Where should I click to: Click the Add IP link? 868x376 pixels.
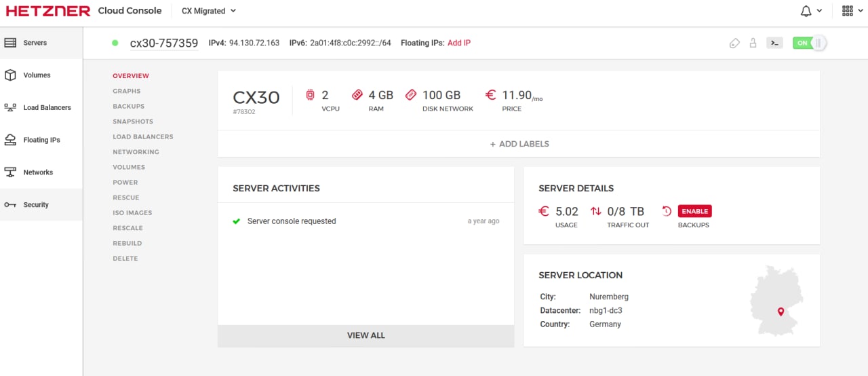[x=459, y=43]
